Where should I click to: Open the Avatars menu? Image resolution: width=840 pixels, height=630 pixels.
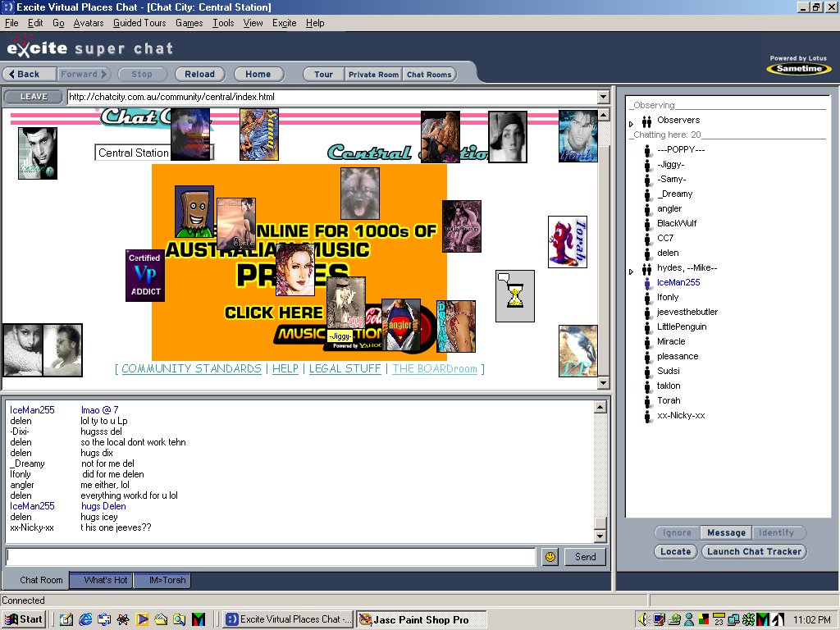[89, 23]
